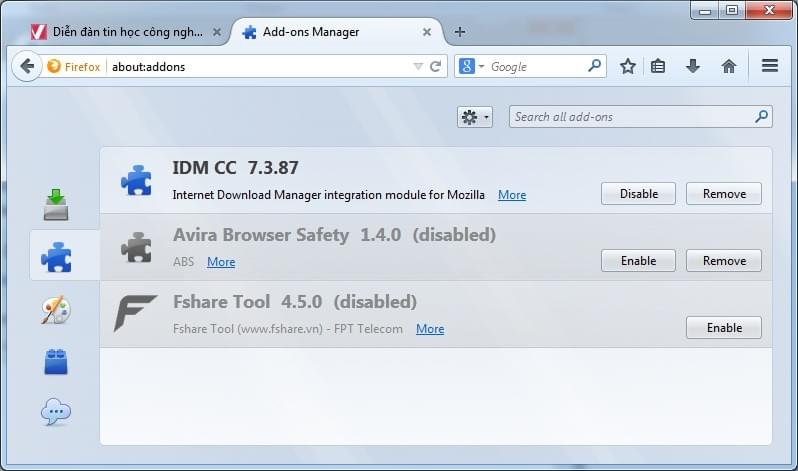Click the Fshare Tool F logo
The image size is (798, 471).
point(135,313)
